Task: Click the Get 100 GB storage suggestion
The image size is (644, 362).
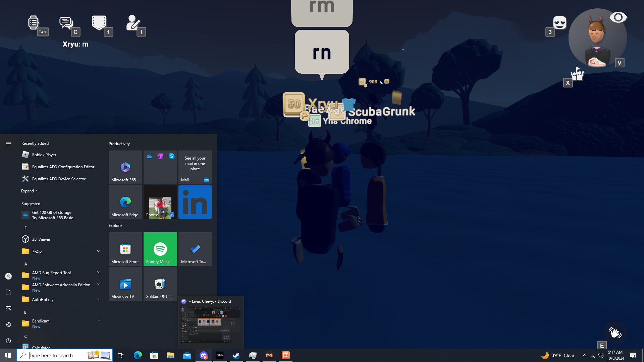Action: pos(52,215)
